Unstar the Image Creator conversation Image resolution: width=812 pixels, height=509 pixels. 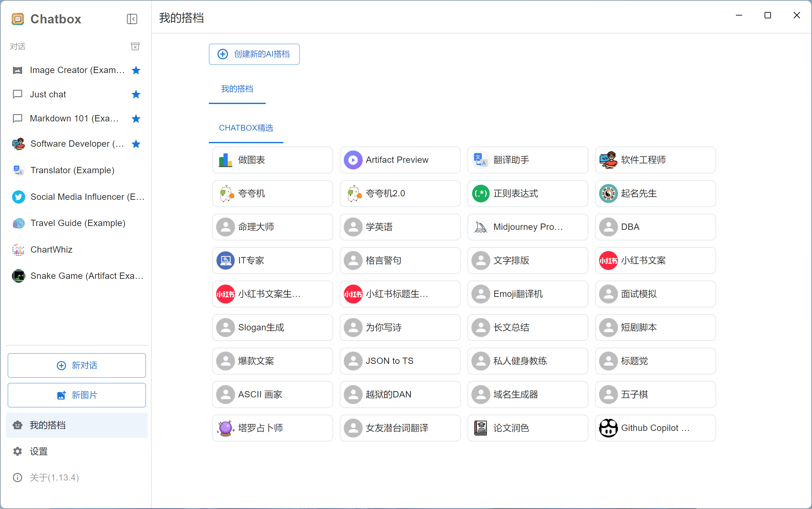136,70
